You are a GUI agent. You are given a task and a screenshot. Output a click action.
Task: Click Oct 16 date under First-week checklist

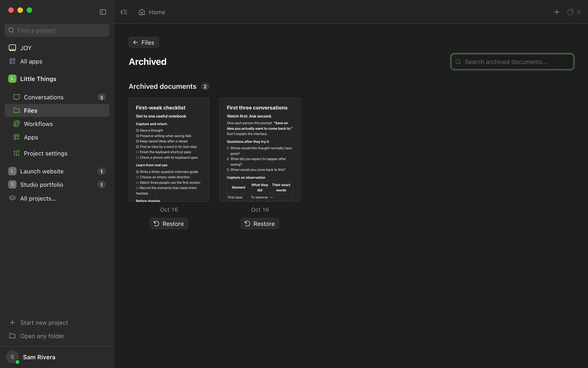[169, 210]
